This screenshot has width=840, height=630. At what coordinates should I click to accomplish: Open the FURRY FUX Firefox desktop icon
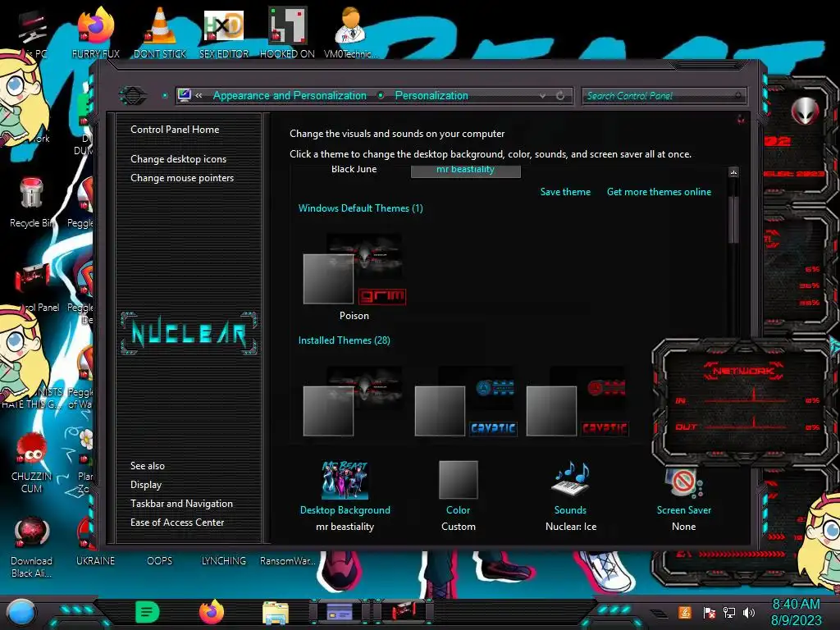pos(96,32)
